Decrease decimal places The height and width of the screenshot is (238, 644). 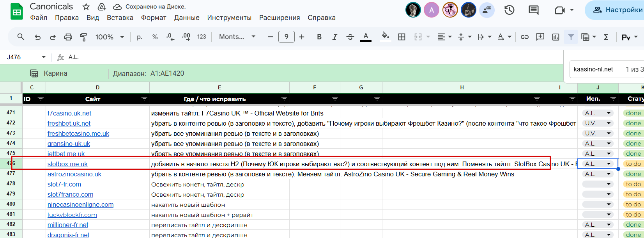click(170, 37)
